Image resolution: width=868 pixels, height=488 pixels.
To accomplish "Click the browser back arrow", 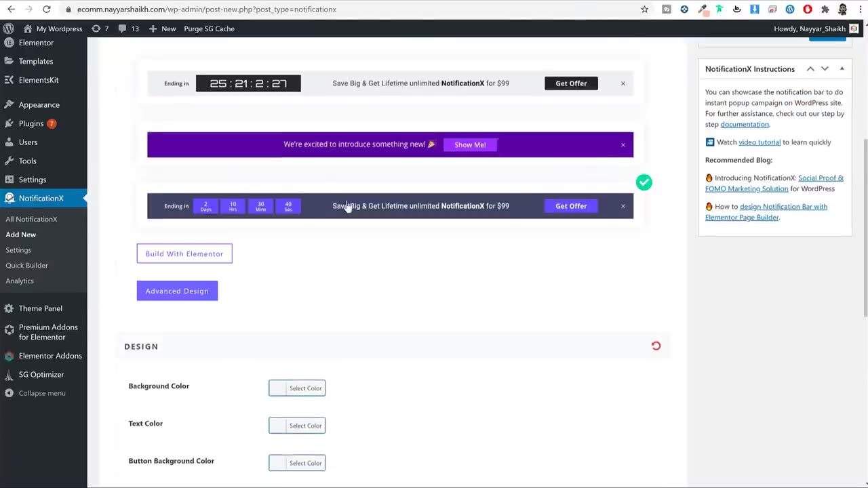I will (11, 9).
